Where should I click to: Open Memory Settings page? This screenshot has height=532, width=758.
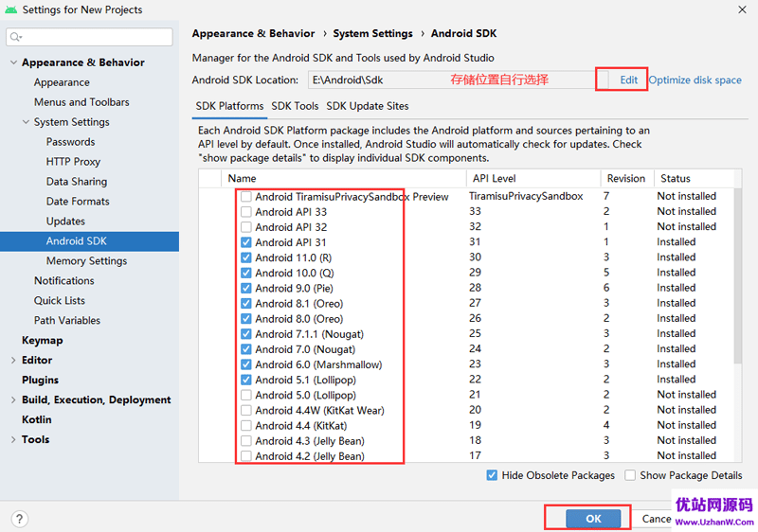(86, 261)
